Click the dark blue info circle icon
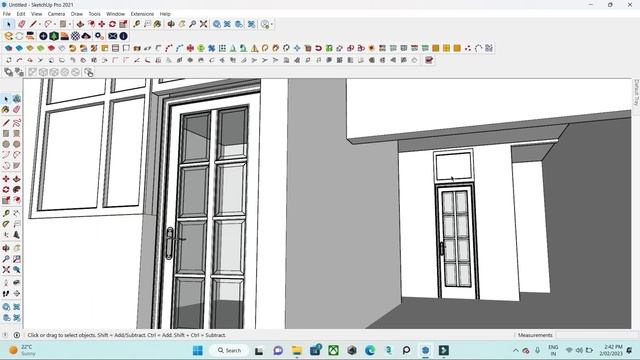 123,36
